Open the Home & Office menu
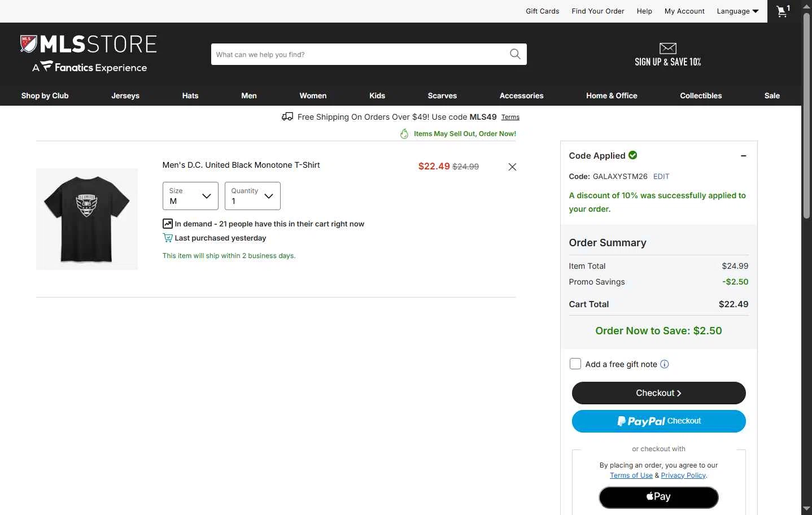The height and width of the screenshot is (515, 812). click(612, 95)
